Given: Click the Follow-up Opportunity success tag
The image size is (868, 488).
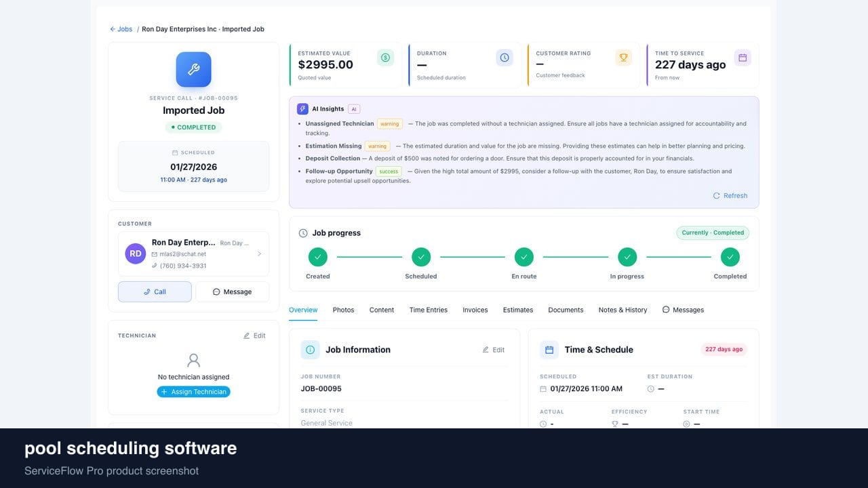Looking at the screenshot, I should 389,171.
